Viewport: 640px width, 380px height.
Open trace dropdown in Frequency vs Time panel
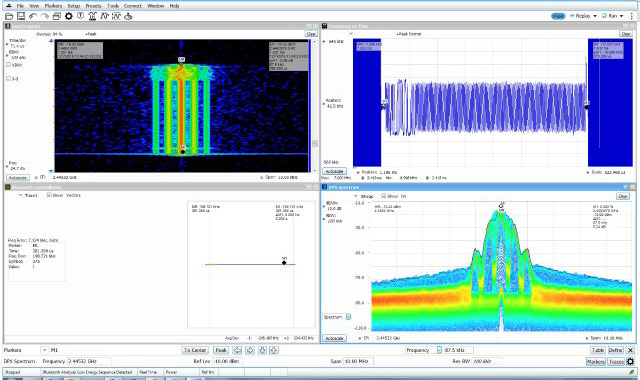pos(351,34)
